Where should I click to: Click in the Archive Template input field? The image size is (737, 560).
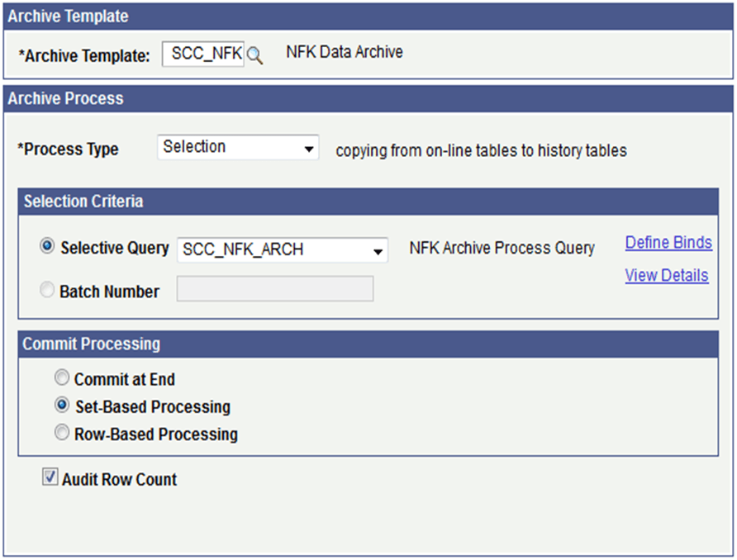coord(204,53)
